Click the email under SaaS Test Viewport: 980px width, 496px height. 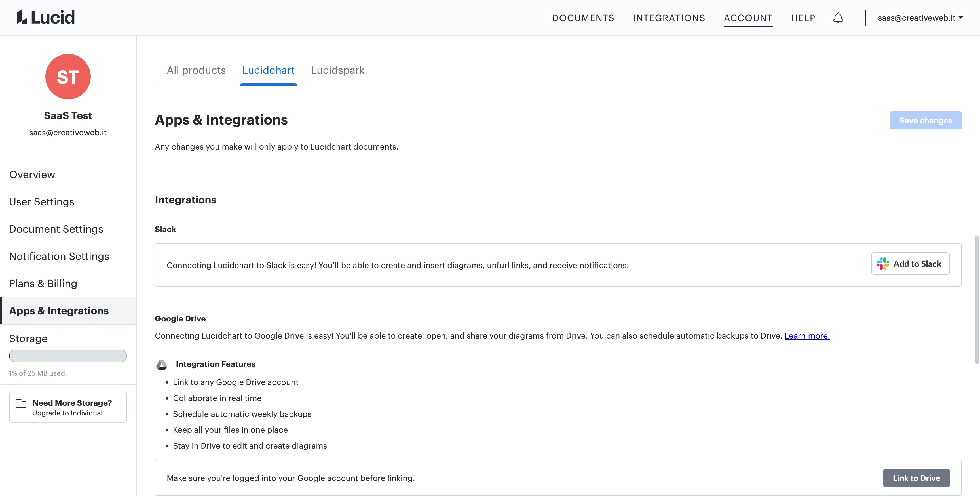tap(68, 133)
